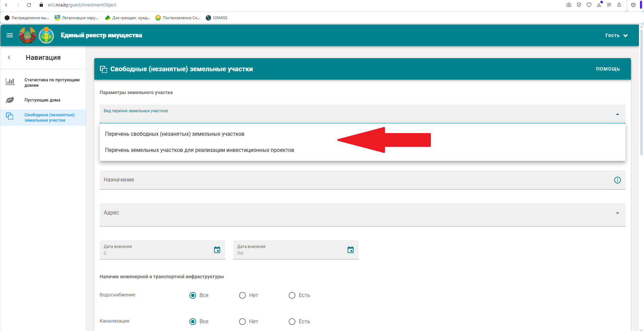Click the browser shield icon
644x331 pixels.
(x=579, y=5)
